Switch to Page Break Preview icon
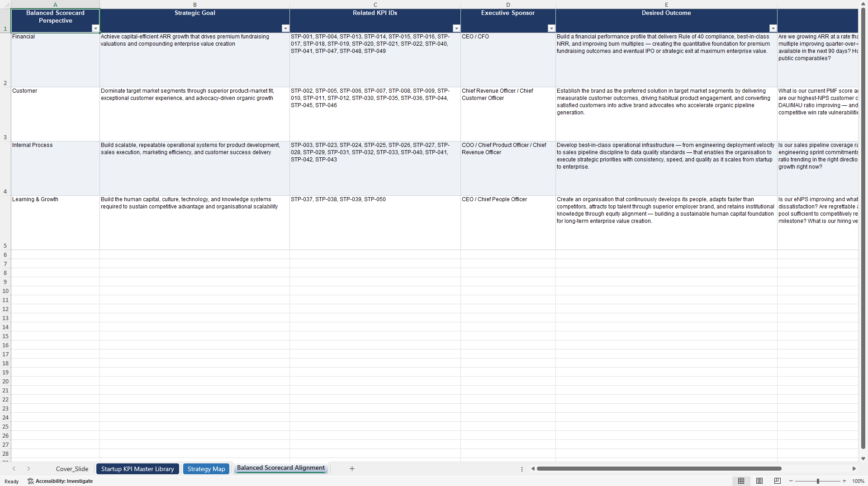 pos(778,481)
